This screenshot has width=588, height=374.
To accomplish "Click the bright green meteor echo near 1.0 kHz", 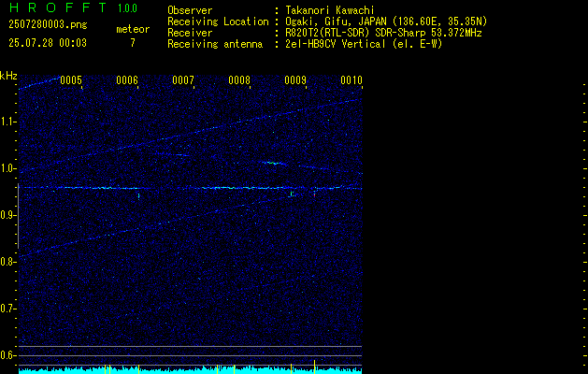I will [273, 164].
